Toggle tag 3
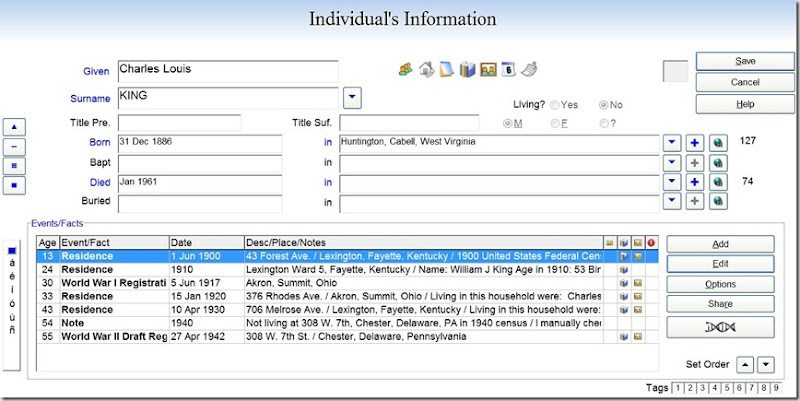800x401 pixels. tap(703, 388)
